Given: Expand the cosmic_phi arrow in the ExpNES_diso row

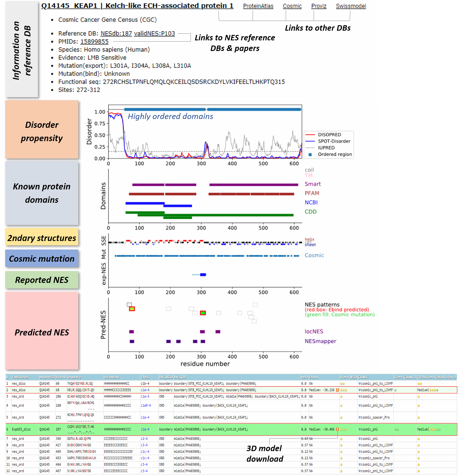Looking at the screenshot, I should (359, 429).
